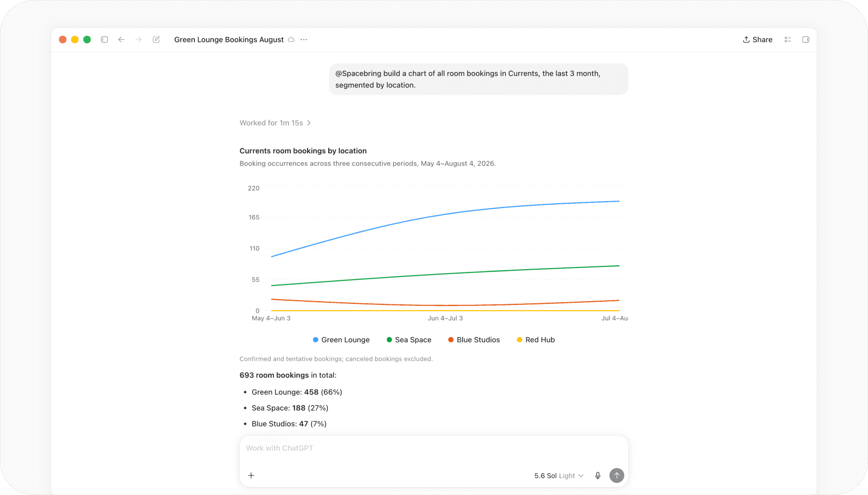Open the three-dot options menu
The width and height of the screenshot is (868, 495).
click(304, 39)
